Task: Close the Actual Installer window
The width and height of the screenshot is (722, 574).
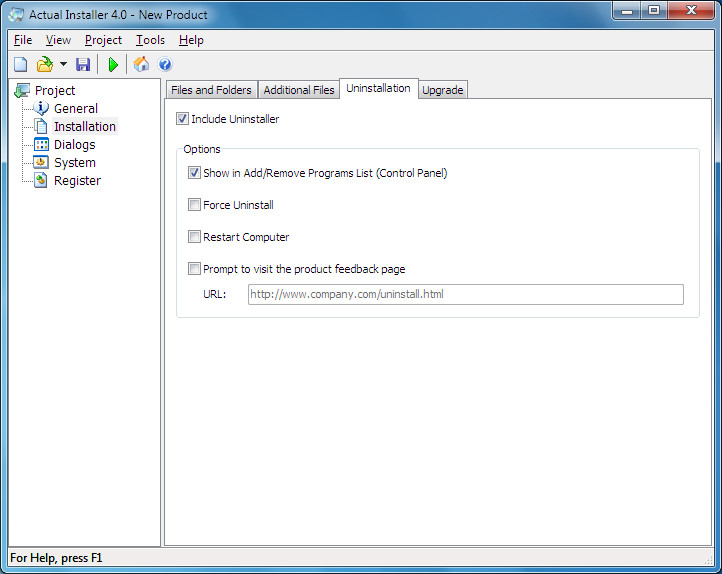Action: pos(691,11)
